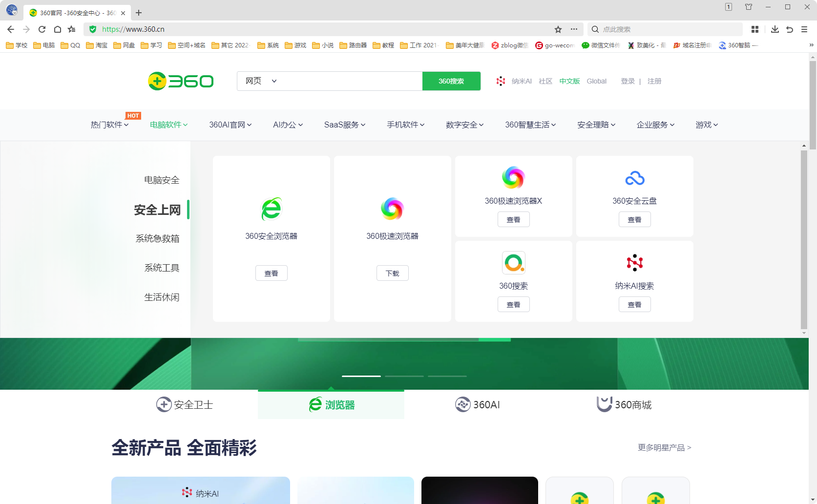817x504 pixels.
Task: Click the page search text input
Action: (352, 81)
